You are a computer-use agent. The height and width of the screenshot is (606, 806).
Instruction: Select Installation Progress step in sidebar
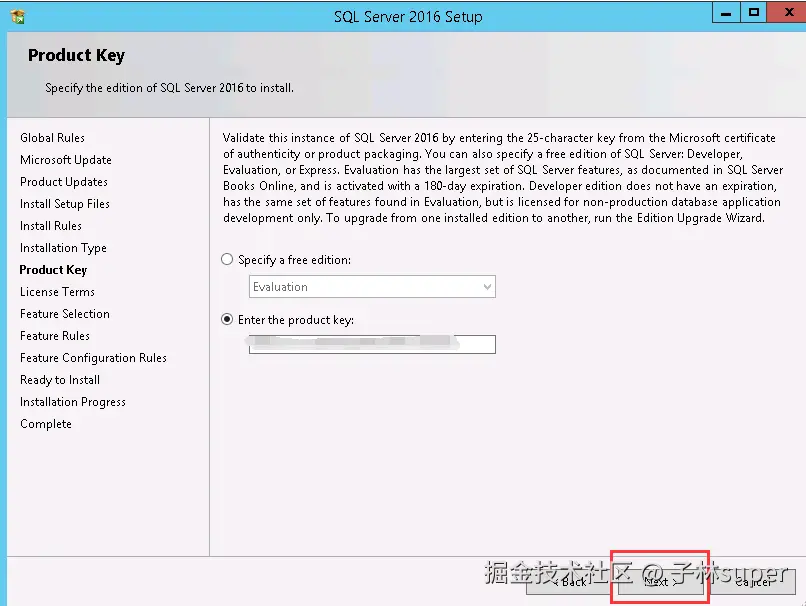73,402
